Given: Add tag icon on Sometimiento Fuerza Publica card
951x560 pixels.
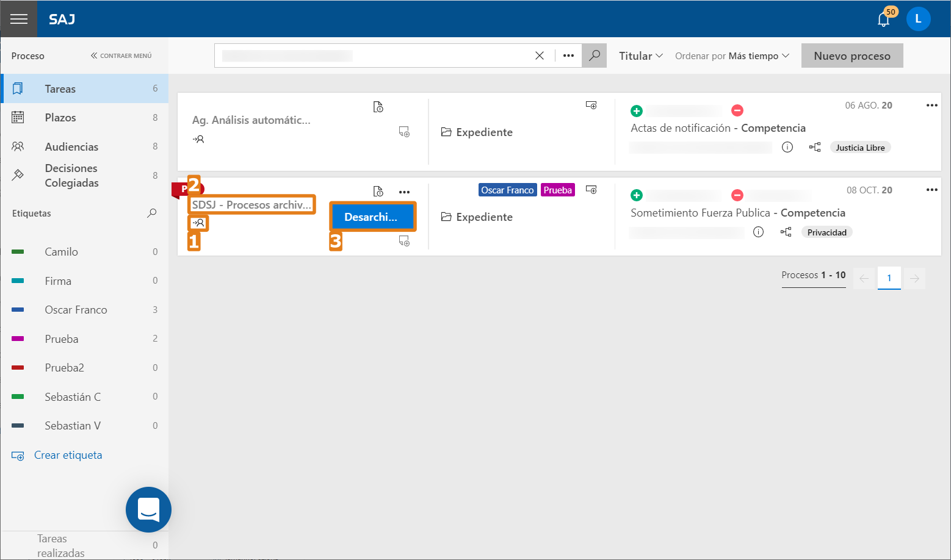Looking at the screenshot, I should [x=591, y=190].
